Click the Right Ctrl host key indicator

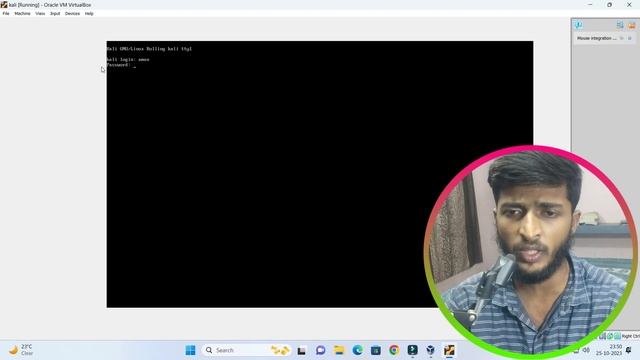point(631,336)
